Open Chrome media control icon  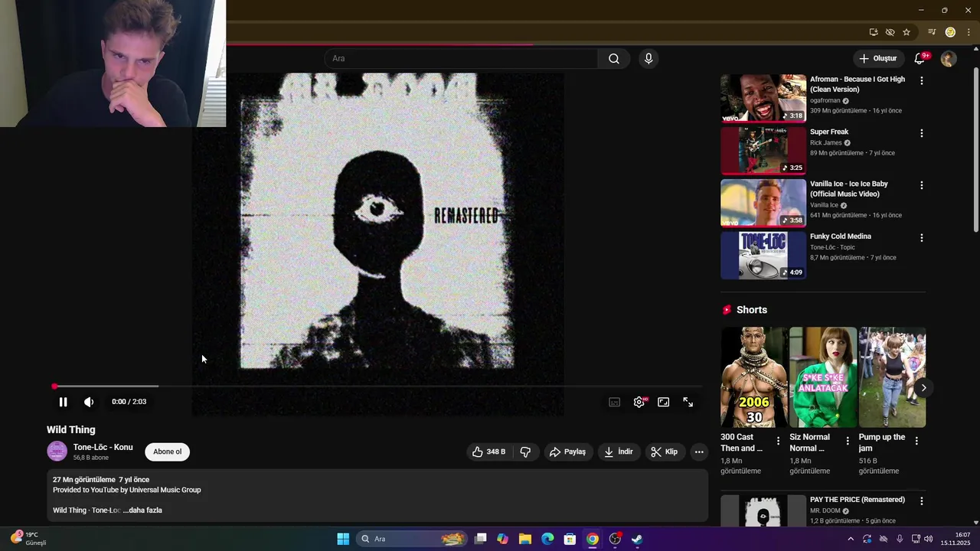(x=932, y=32)
